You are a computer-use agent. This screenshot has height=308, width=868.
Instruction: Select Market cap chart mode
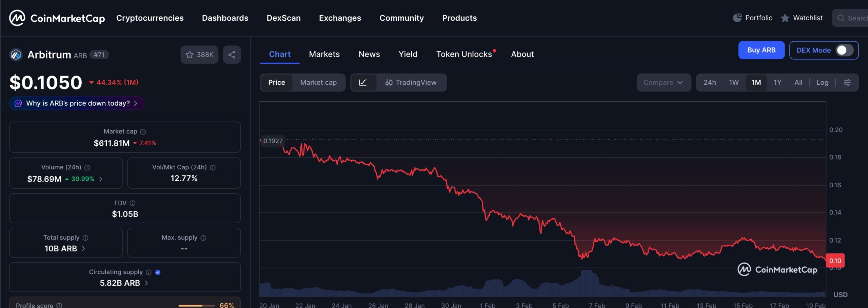[318, 82]
